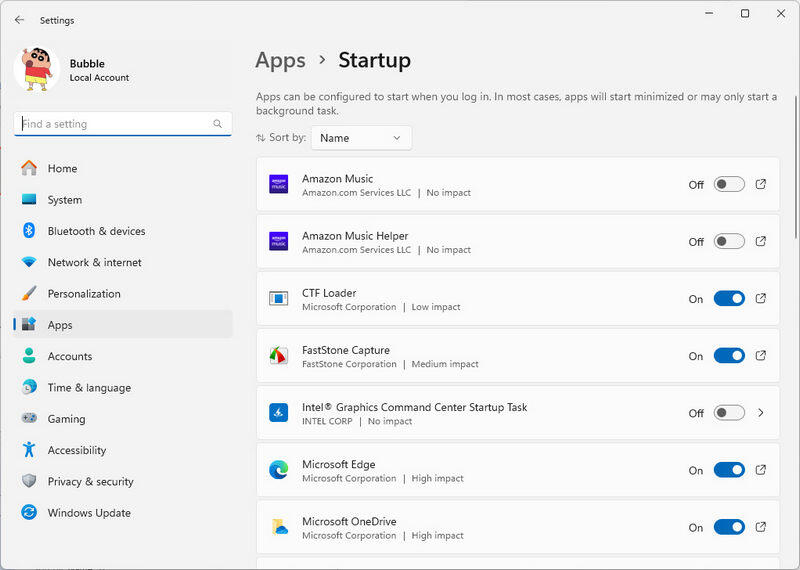This screenshot has width=800, height=570.
Task: Open the Sort by Name dropdown
Action: tap(361, 138)
